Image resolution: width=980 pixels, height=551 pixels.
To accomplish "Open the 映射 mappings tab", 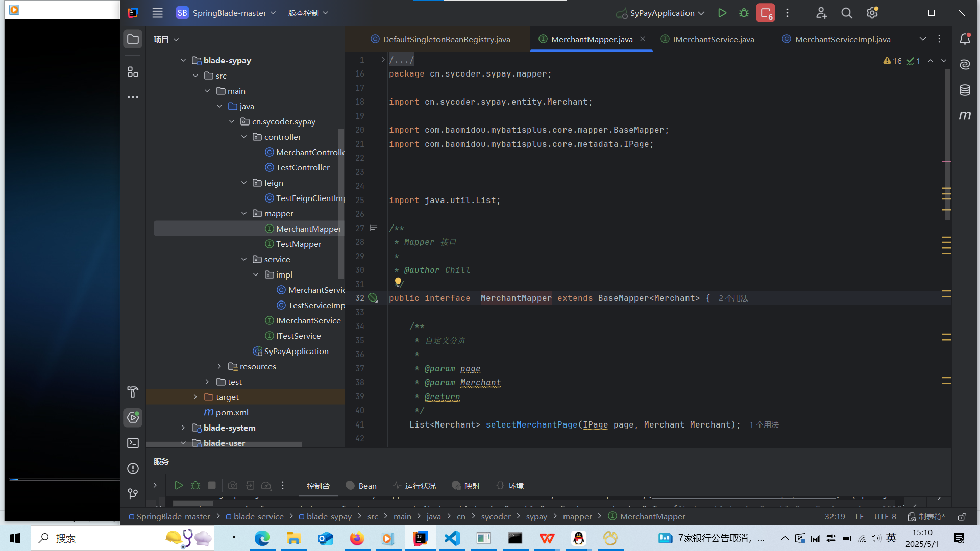I will tap(466, 486).
